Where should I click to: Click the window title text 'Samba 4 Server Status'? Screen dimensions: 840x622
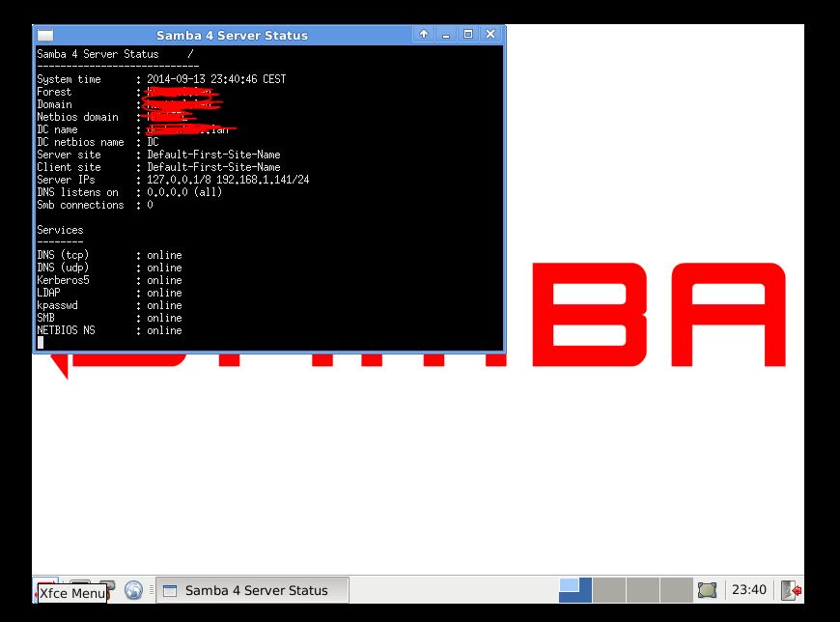click(x=232, y=36)
